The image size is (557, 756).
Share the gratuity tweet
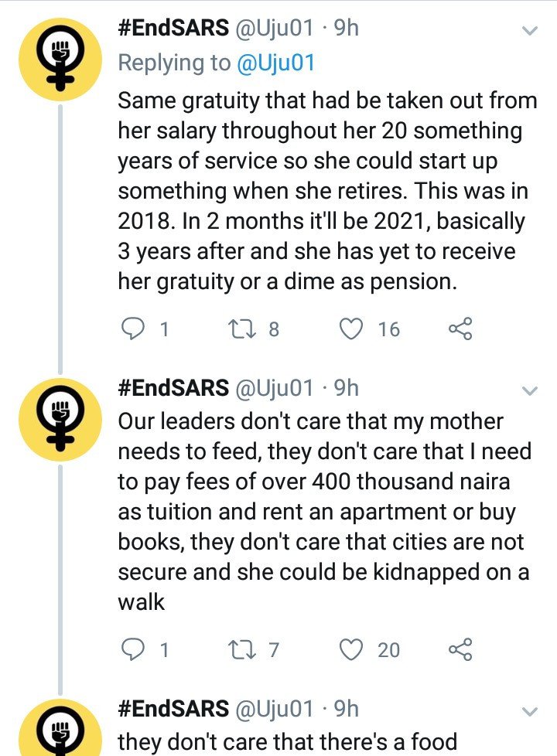point(460,329)
